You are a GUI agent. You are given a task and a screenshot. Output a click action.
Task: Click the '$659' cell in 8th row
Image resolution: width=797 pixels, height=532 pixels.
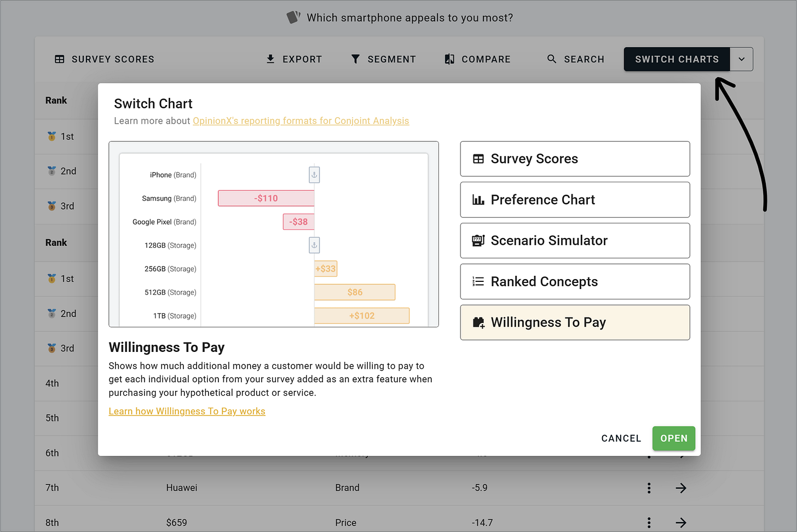tap(177, 523)
